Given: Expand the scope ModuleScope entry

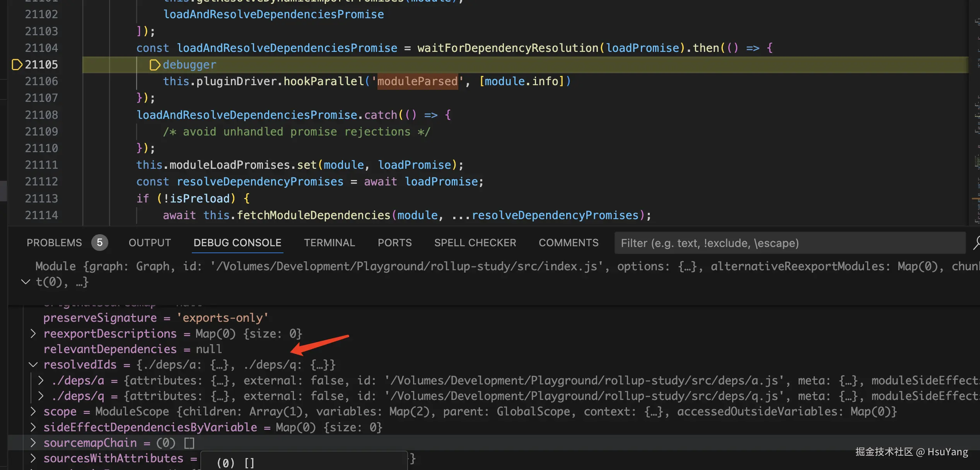Looking at the screenshot, I should (33, 412).
